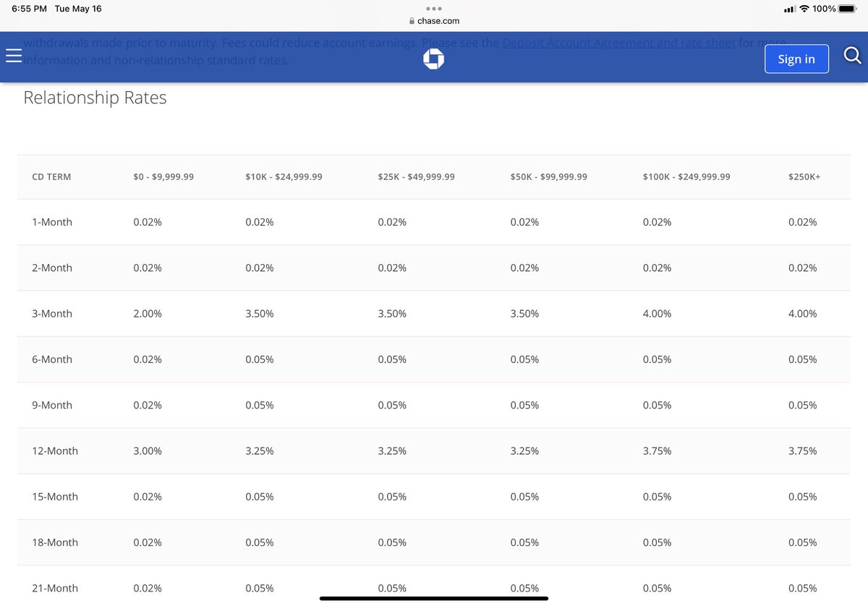Click the 12-Month row label
Image resolution: width=868 pixels, height=606 pixels.
click(x=55, y=451)
